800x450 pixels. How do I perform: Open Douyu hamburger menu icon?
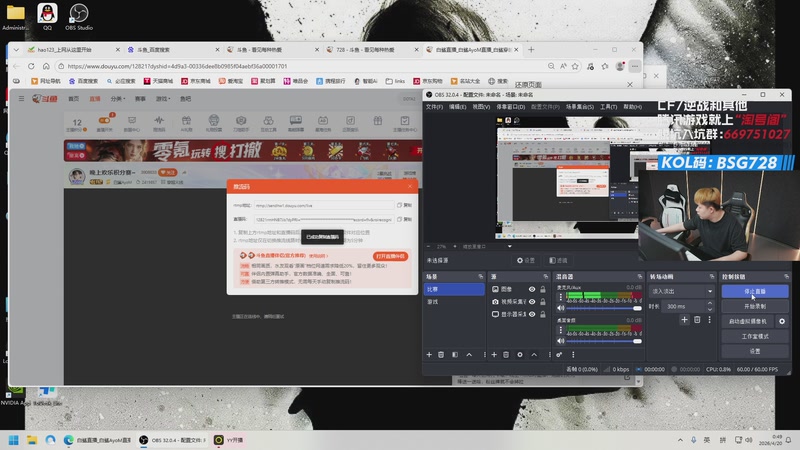coord(21,98)
